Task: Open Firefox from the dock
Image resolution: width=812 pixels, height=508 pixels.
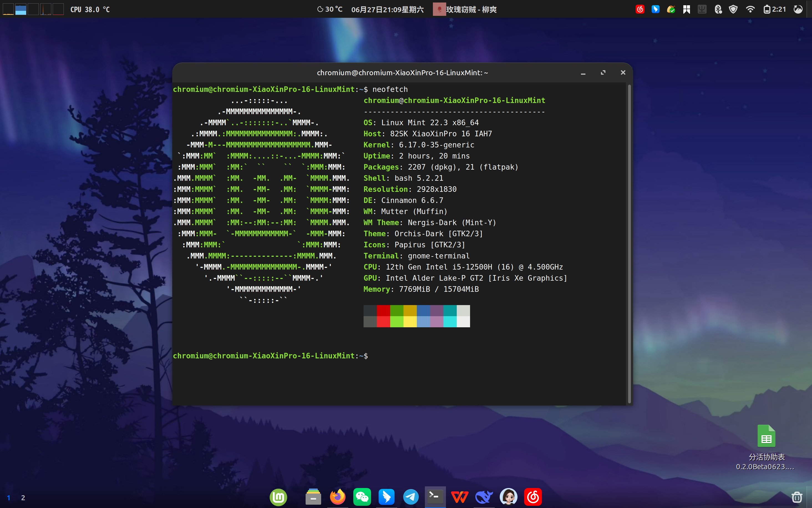Action: (338, 497)
